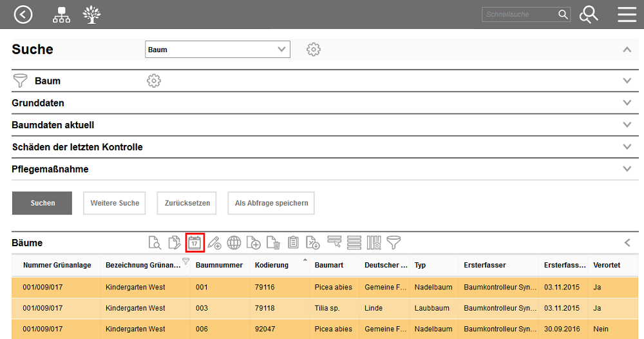Screen dimensions: 644x339
Task: Select row with Kodierung 92047
Action: coord(325,329)
